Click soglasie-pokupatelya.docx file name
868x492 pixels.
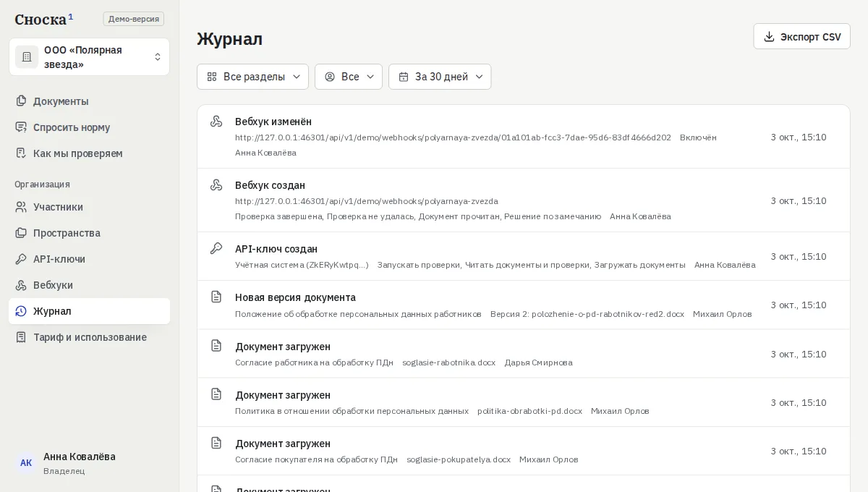[x=459, y=459]
